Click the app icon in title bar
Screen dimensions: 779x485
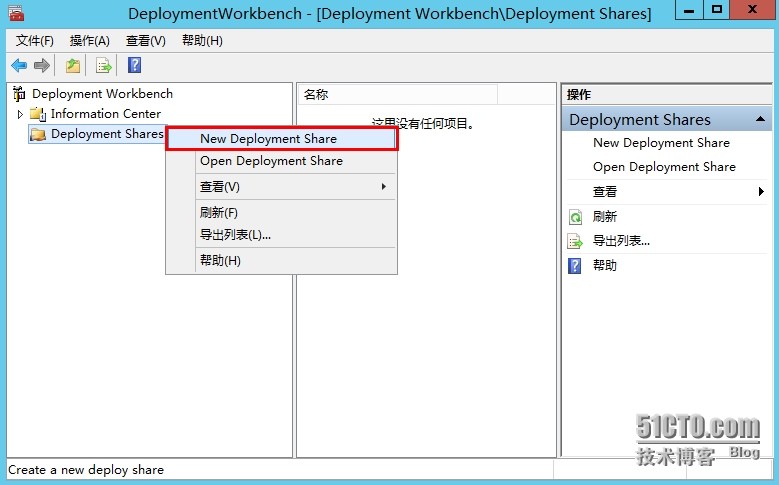(x=16, y=13)
